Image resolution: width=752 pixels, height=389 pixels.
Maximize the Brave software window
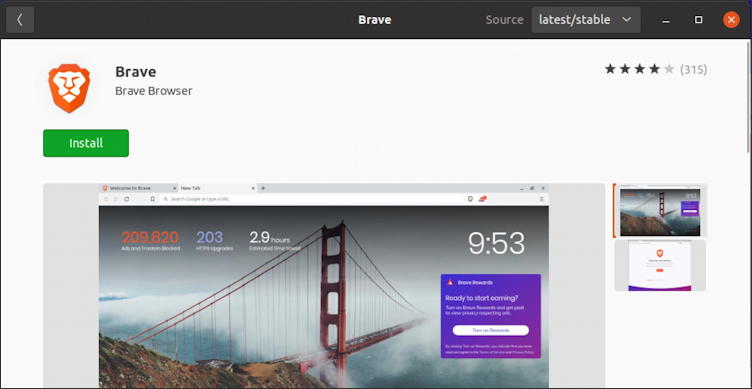point(698,20)
